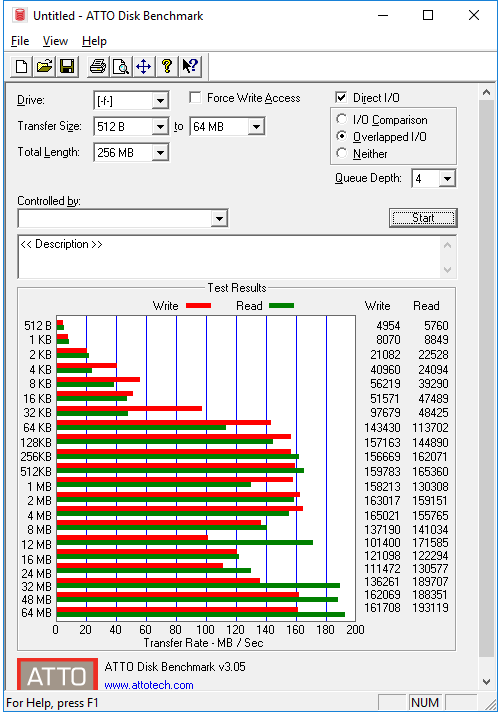Open the Queue Depth dropdown
This screenshot has height=712, width=500.
[x=447, y=179]
